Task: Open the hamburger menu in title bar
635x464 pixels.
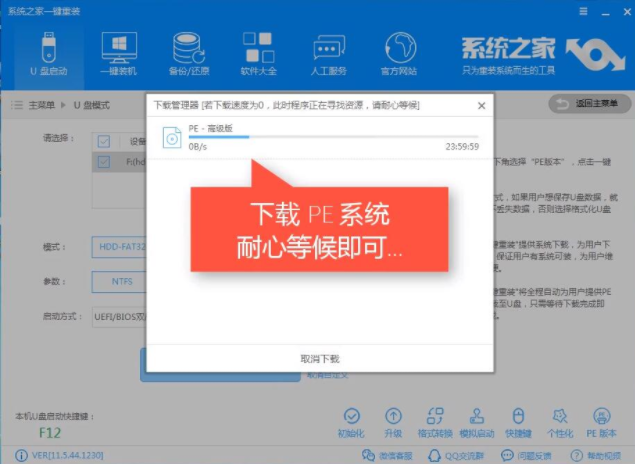Action: pyautogui.click(x=583, y=11)
